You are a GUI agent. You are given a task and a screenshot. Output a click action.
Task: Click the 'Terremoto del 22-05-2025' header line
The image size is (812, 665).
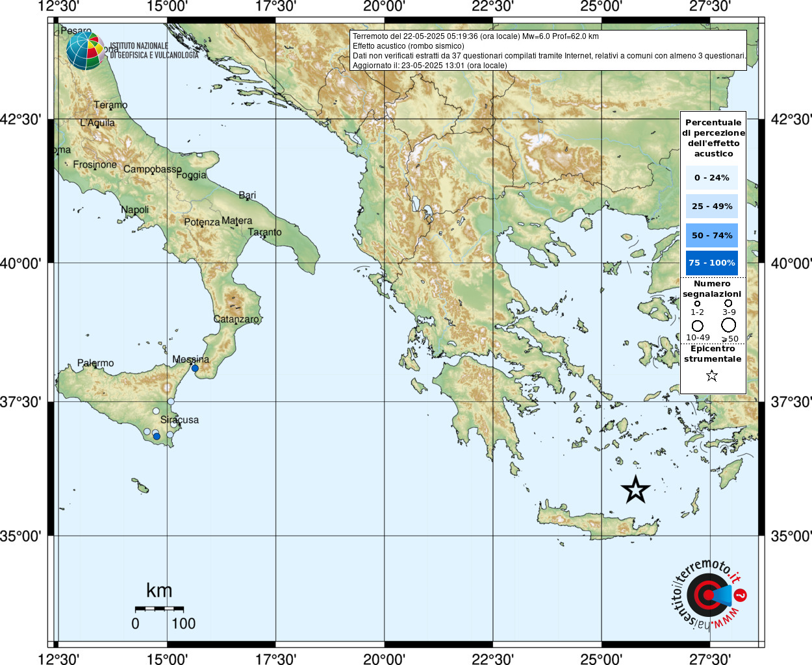click(476, 36)
